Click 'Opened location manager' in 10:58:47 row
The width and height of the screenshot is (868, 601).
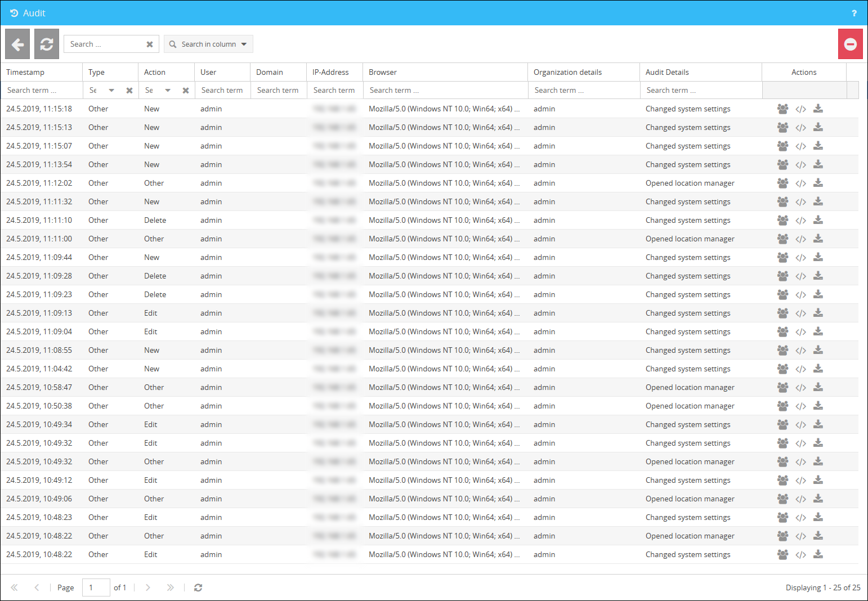click(690, 387)
